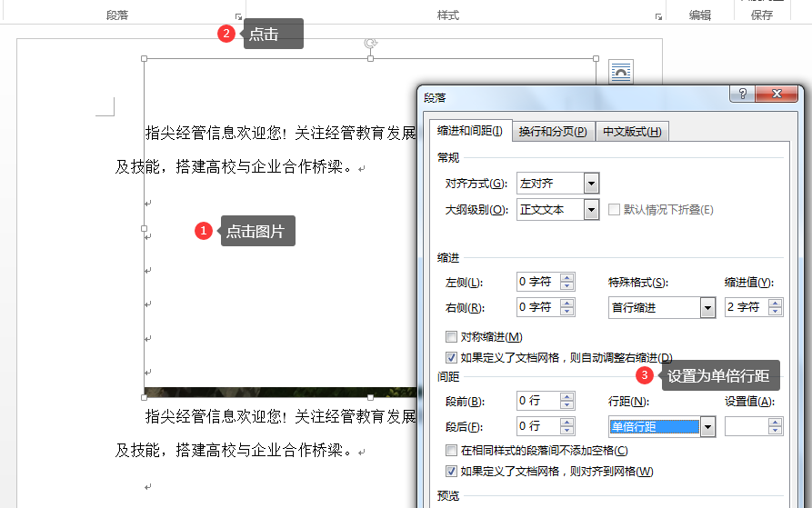Click the bottom-left image resize handle
Viewport: 812px width, 508px height.
[144, 397]
